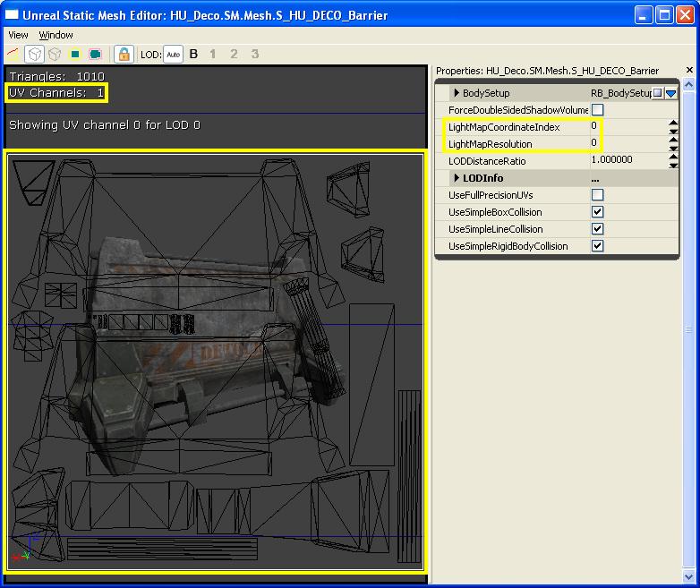Screen dimensions: 700x588
Task: Open the BodySetup blue dropdown arrow
Action: (671, 93)
